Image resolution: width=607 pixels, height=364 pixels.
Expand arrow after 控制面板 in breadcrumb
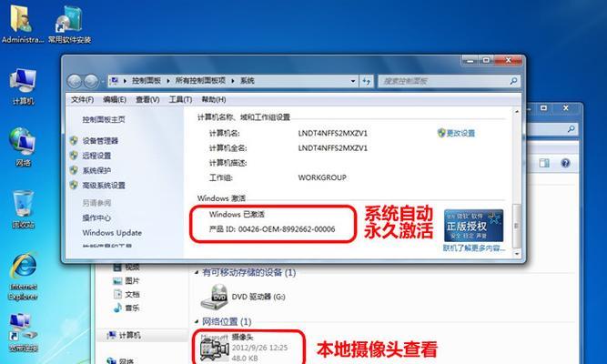pos(168,81)
